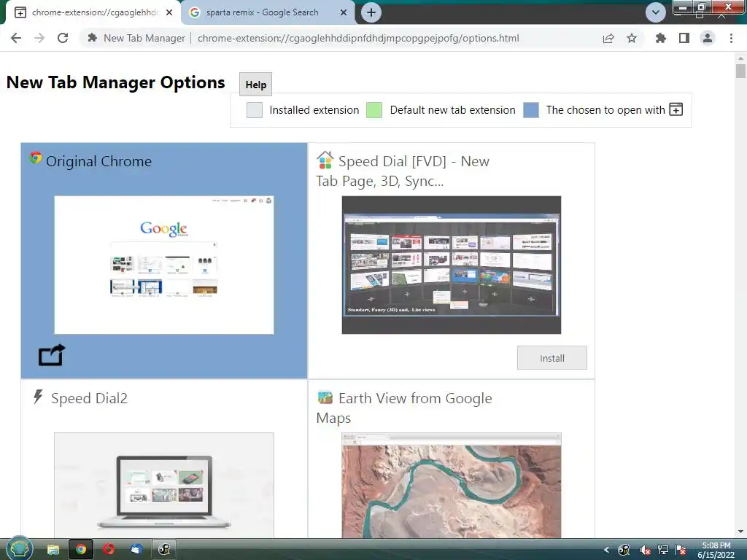Viewport: 747px width, 560px height.
Task: Reload the current page
Action: click(x=63, y=38)
